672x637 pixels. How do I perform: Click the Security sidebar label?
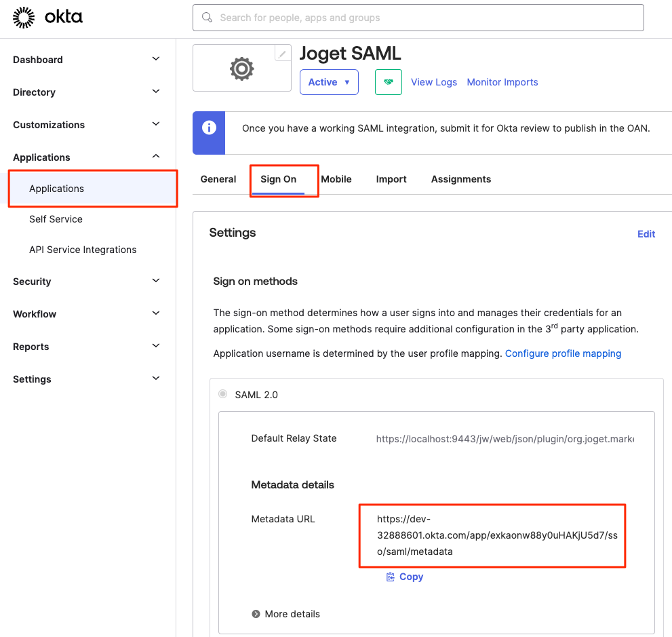pos(32,282)
